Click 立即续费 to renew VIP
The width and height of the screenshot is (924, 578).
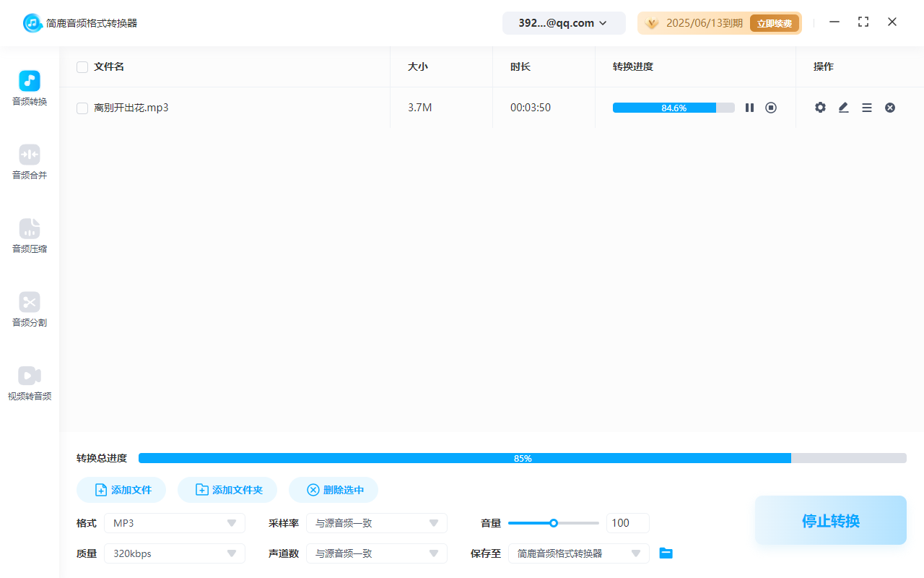coord(775,22)
